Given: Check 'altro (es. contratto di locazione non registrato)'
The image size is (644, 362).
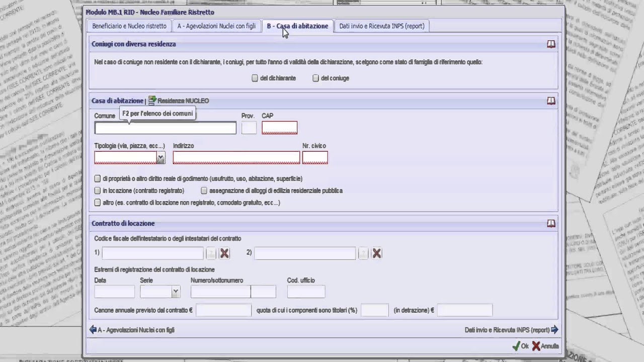Looking at the screenshot, I should (98, 203).
